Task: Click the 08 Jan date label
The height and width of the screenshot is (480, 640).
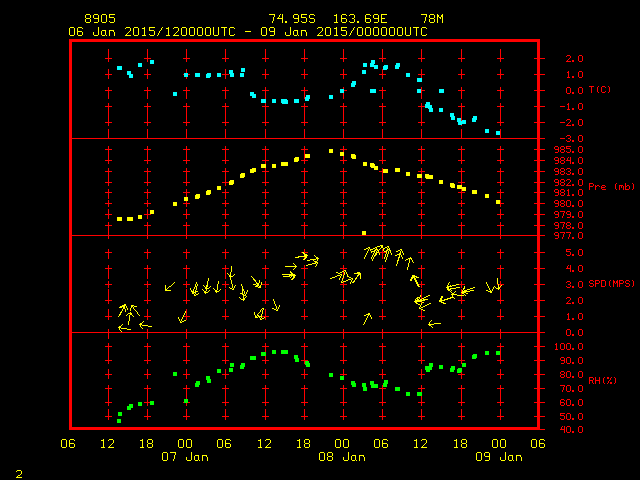Action: point(342,457)
